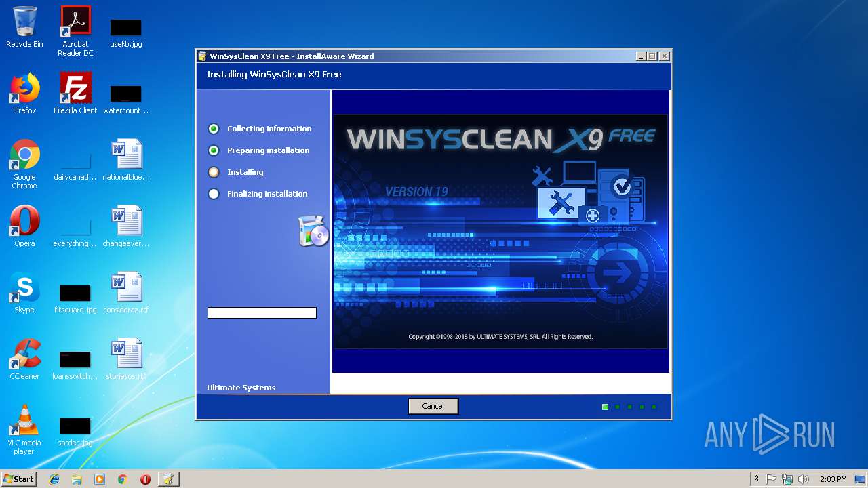Viewport: 868px width, 488px height.
Task: Open the nationalblue Word document
Action: point(126,160)
